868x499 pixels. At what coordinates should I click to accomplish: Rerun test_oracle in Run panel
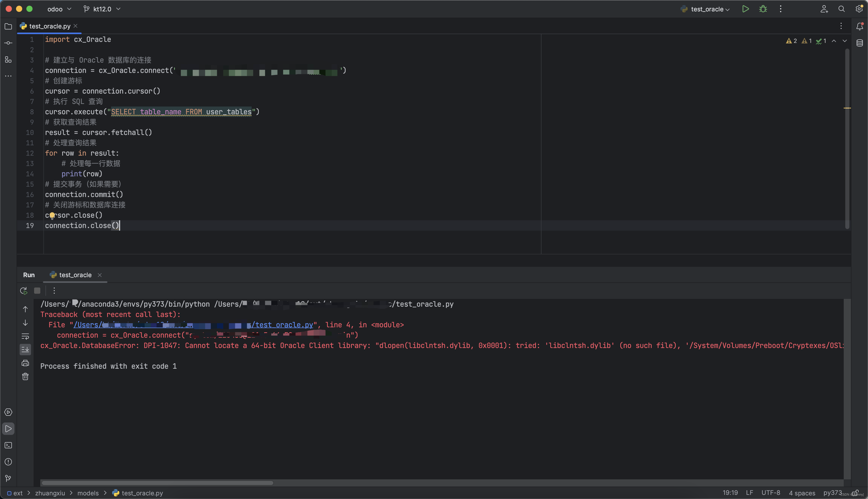[x=24, y=291]
